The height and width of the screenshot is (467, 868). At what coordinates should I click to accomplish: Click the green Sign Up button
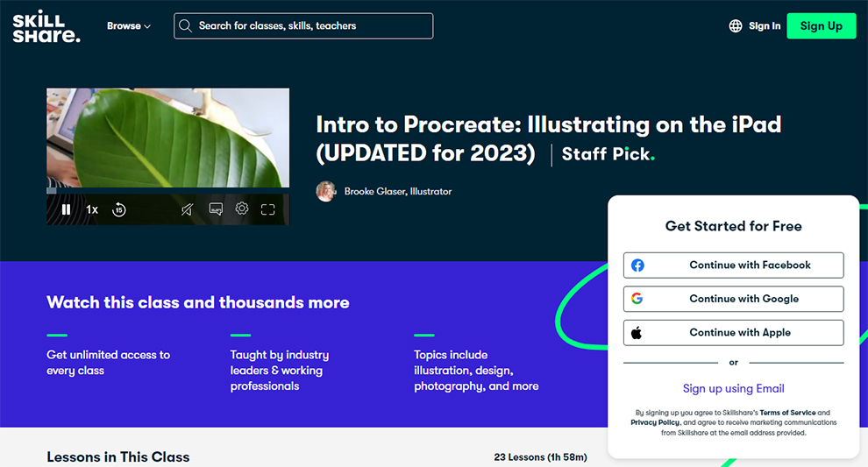click(821, 26)
